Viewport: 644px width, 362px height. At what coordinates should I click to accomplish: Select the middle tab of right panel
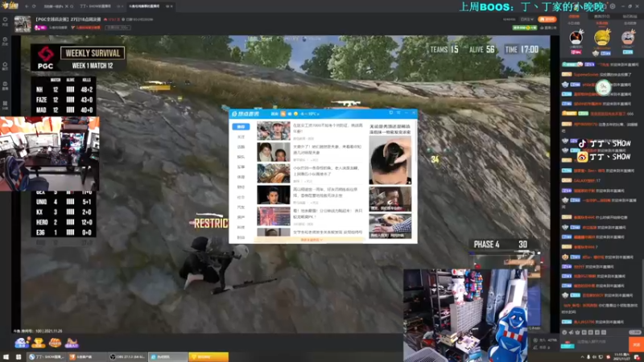(601, 16)
